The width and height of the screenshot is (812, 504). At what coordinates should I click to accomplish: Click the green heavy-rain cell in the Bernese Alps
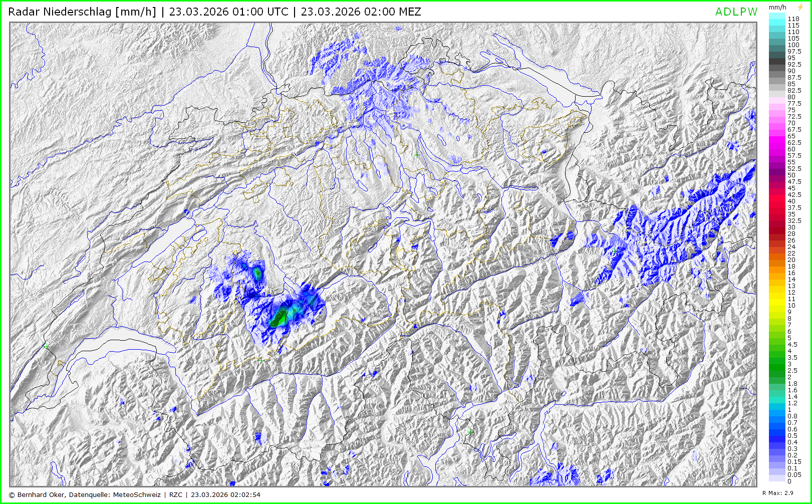click(277, 319)
